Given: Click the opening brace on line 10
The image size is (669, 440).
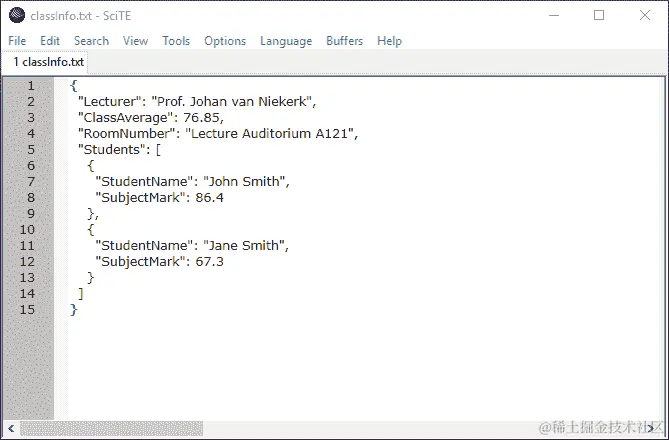Looking at the screenshot, I should pos(90,230).
